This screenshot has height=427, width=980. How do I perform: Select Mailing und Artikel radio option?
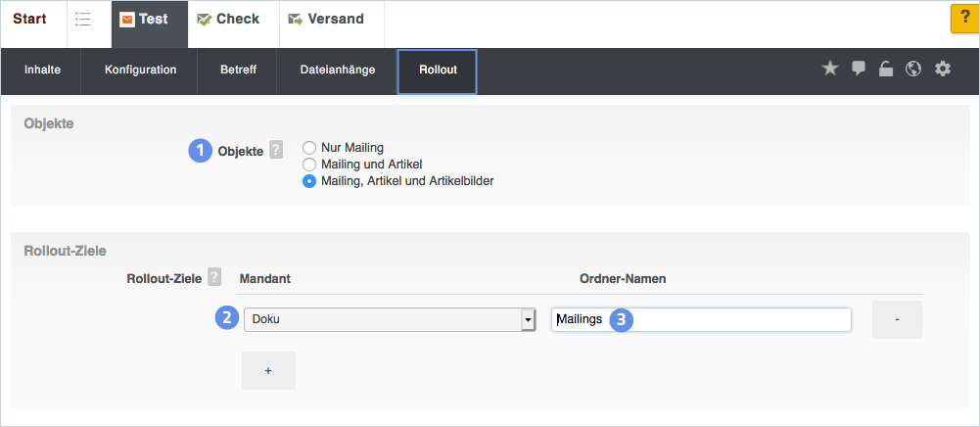[x=309, y=165]
